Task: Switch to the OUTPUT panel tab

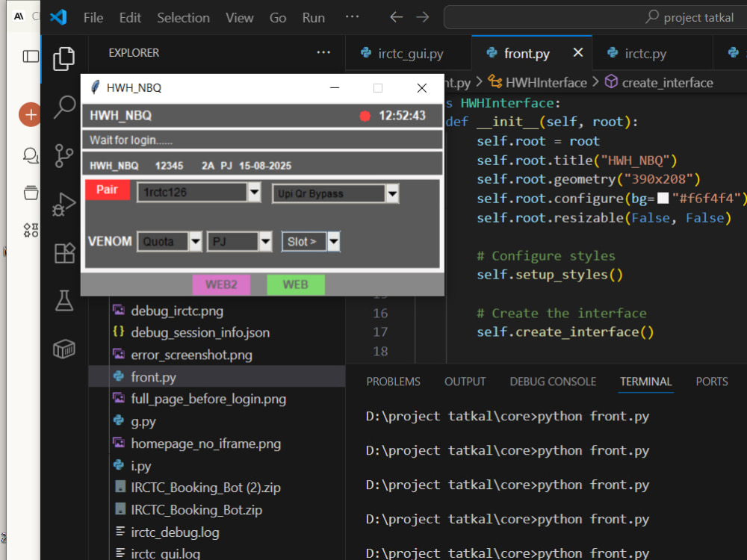Action: point(465,382)
